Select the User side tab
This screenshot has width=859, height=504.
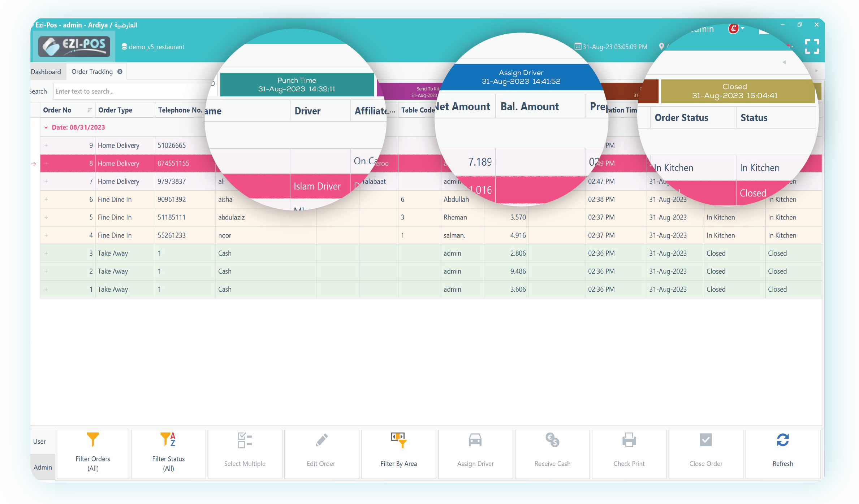(40, 442)
